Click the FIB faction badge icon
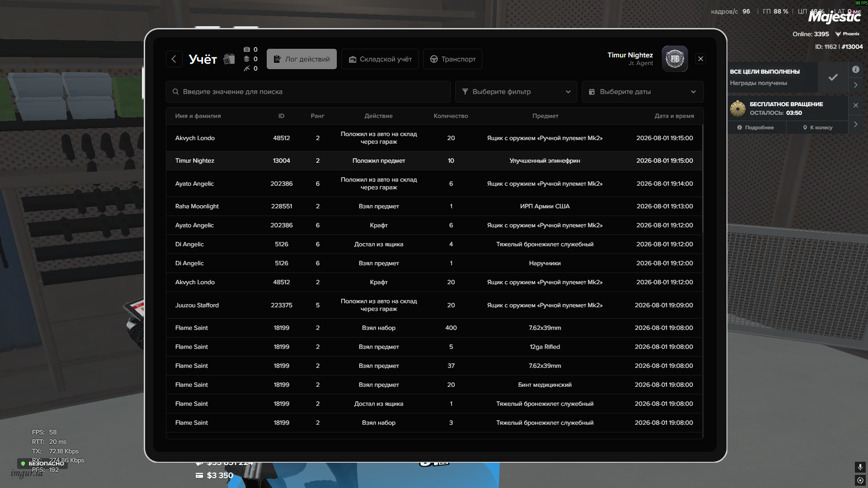The image size is (868, 488). [x=675, y=59]
